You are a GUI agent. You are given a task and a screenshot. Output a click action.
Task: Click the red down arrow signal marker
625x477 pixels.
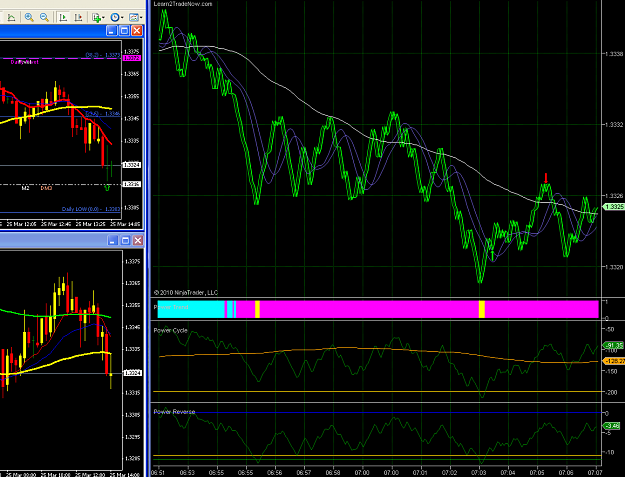coord(546,178)
